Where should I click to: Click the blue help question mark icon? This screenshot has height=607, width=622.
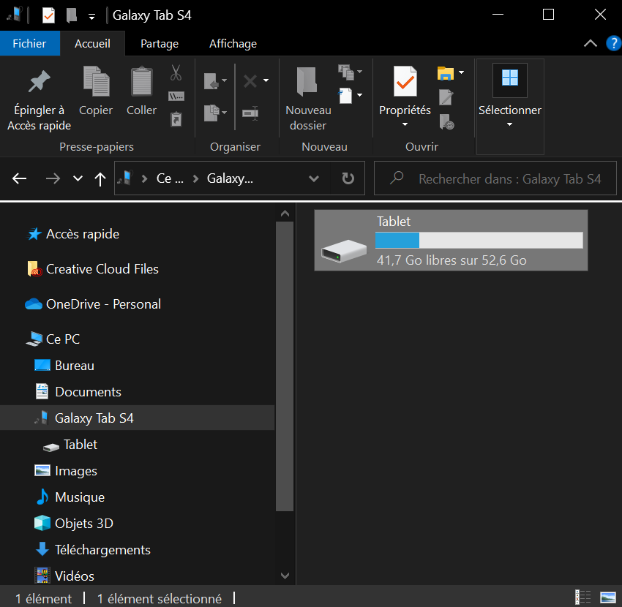pyautogui.click(x=612, y=44)
